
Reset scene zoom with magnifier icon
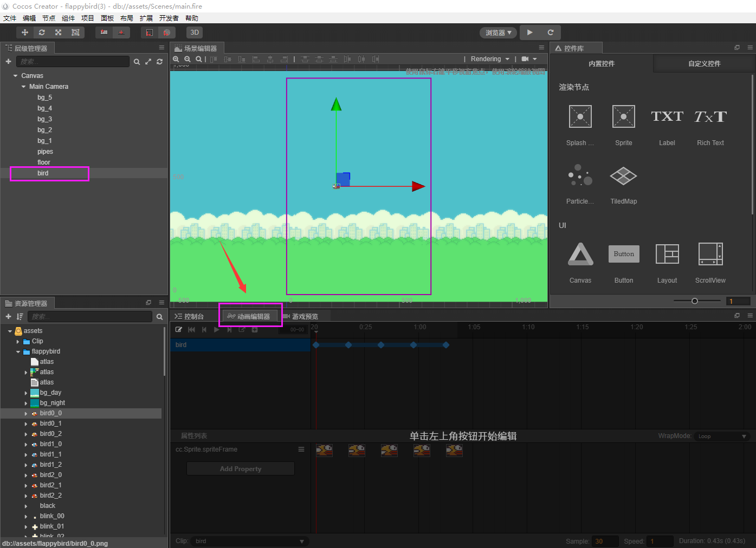(x=199, y=59)
